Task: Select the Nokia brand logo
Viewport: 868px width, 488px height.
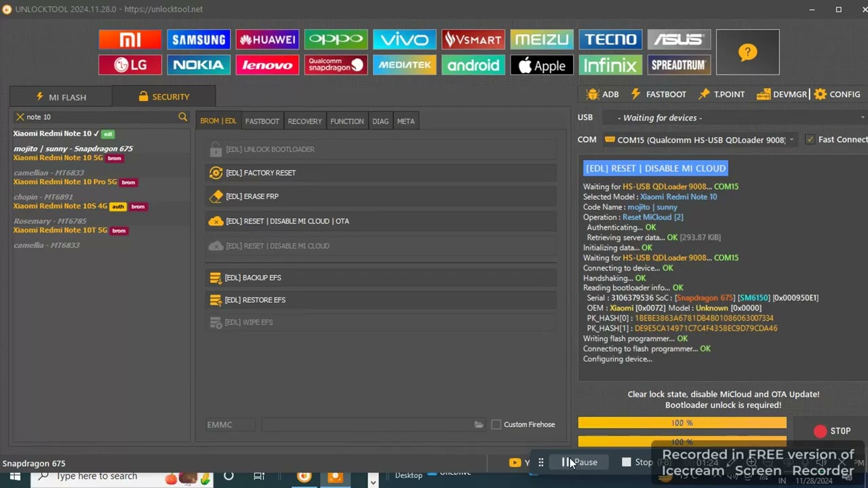Action: [199, 65]
